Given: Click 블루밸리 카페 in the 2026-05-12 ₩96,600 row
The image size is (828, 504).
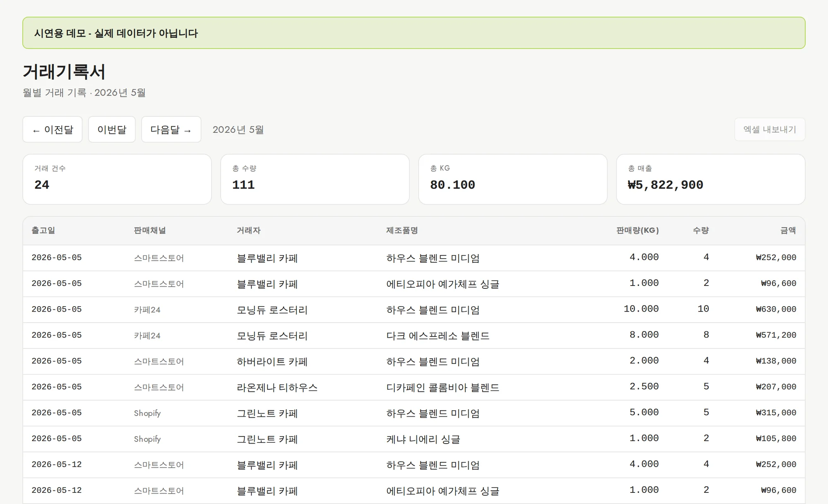Looking at the screenshot, I should (267, 491).
